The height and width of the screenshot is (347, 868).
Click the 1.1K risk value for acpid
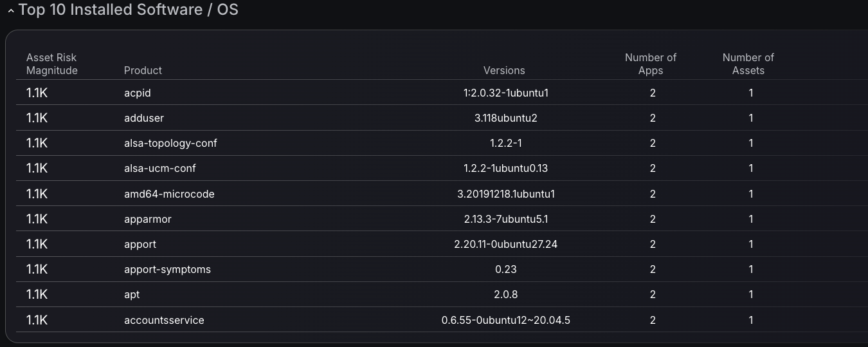point(37,93)
